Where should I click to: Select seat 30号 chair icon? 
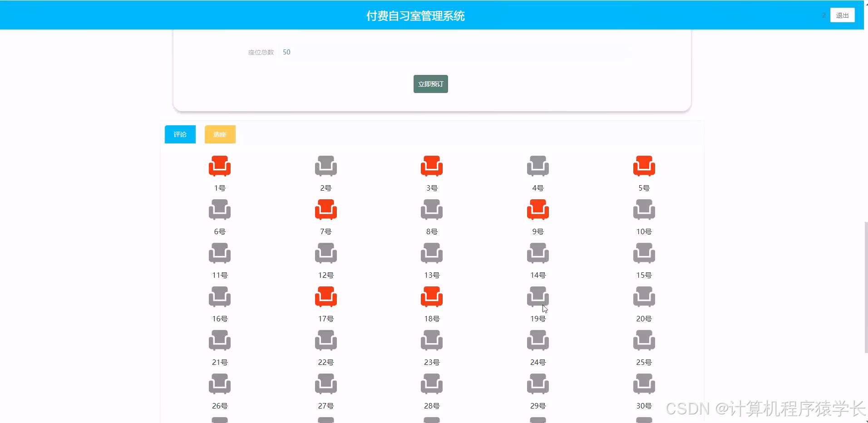pyautogui.click(x=644, y=384)
